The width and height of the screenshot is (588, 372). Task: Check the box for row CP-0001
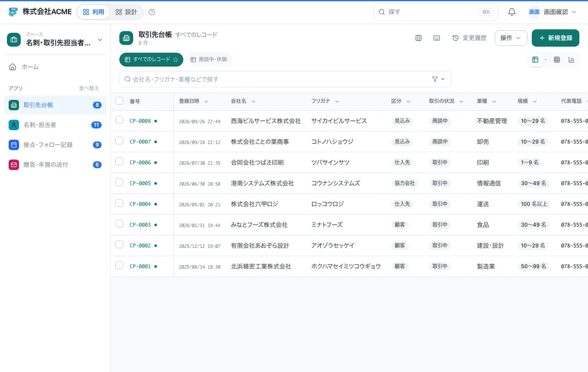119,265
